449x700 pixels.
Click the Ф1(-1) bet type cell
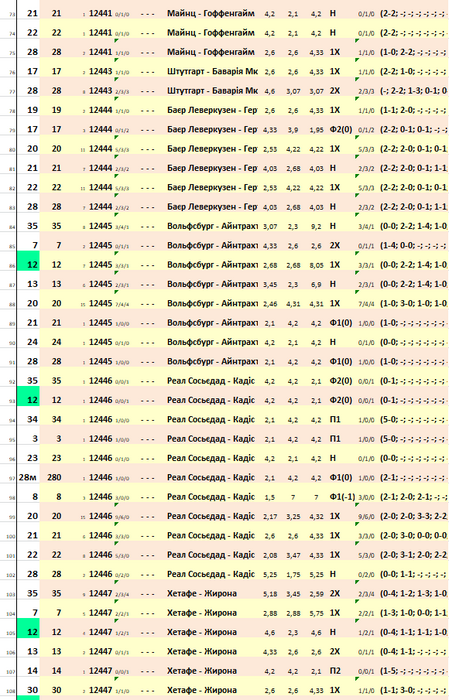pos(342,497)
